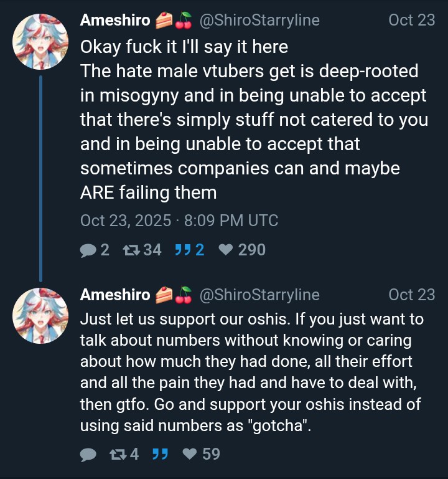Open the first tweet's profile avatar
Screen dimensions: 448x479
pos(40,40)
